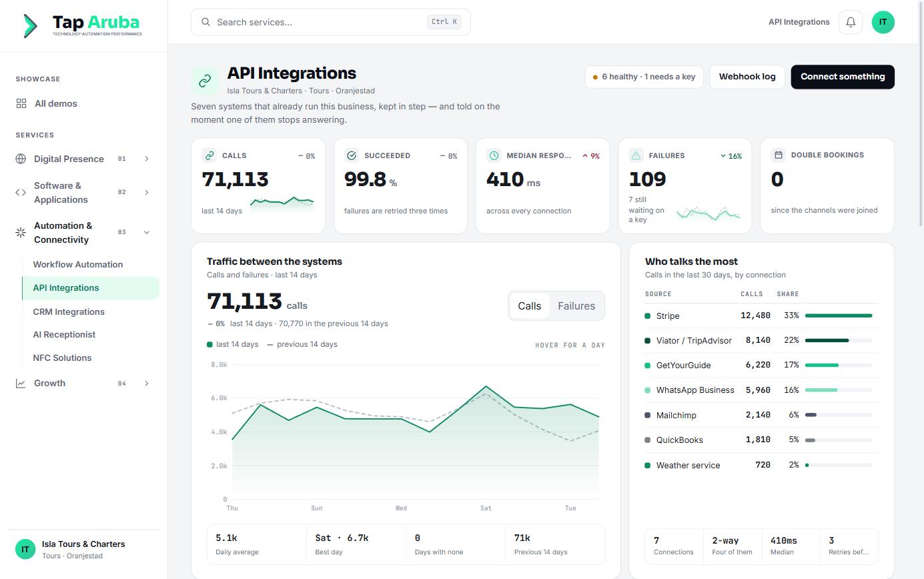
Task: Click the Median Response clock icon
Action: pyautogui.click(x=494, y=155)
